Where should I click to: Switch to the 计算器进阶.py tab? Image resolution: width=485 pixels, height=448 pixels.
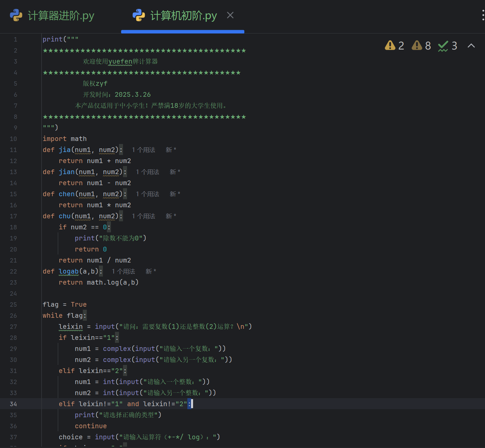point(52,15)
